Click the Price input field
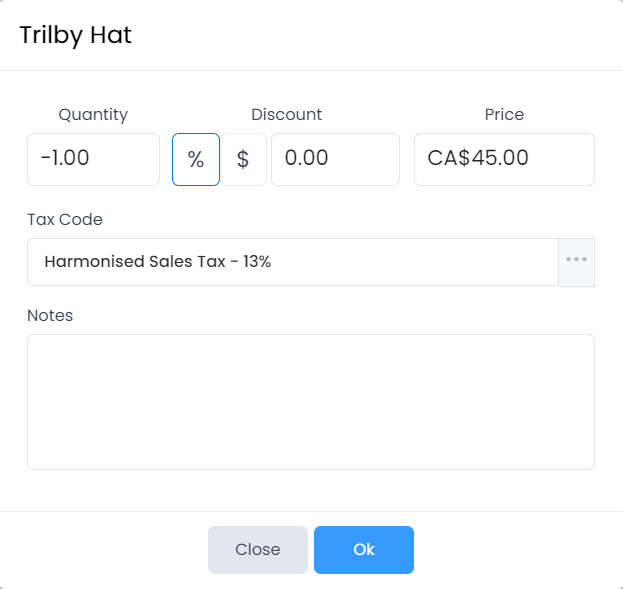The width and height of the screenshot is (623, 589). tap(504, 159)
